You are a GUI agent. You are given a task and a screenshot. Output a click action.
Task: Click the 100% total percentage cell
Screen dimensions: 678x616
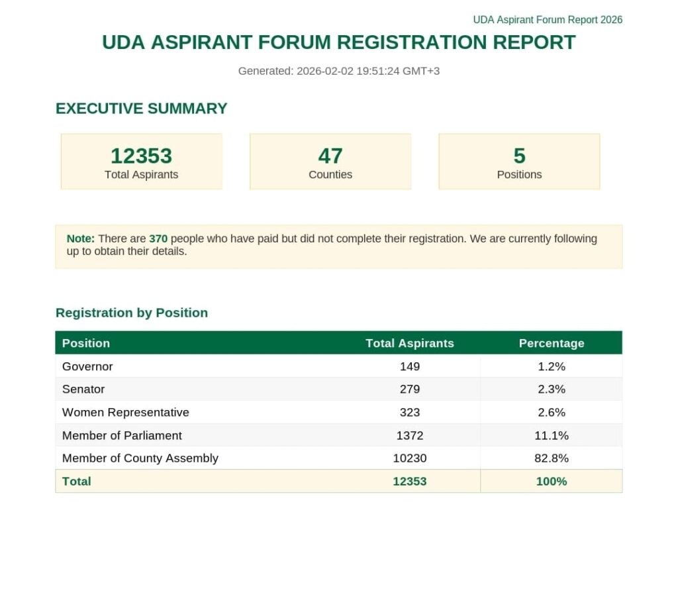551,482
